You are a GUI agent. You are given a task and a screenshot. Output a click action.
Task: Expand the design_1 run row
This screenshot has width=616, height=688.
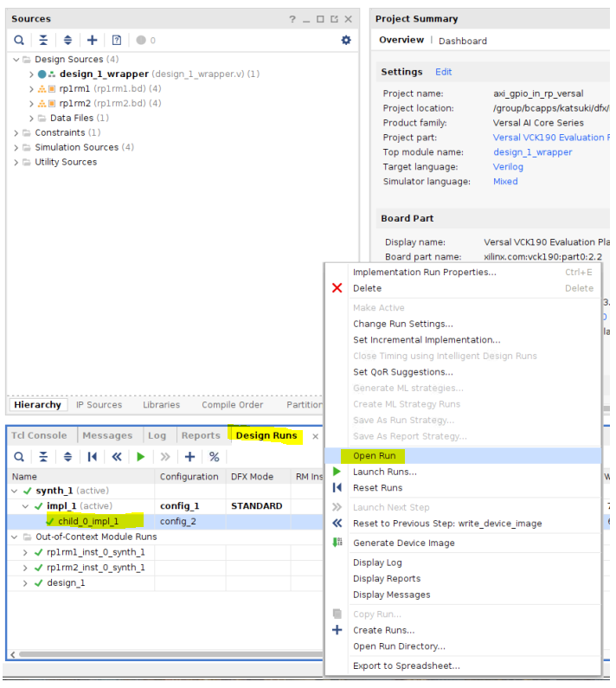25,583
